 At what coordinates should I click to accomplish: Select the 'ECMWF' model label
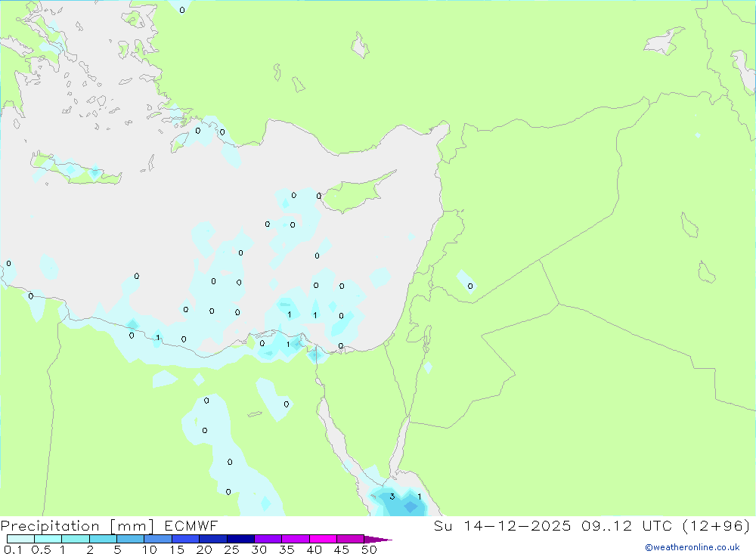click(191, 525)
